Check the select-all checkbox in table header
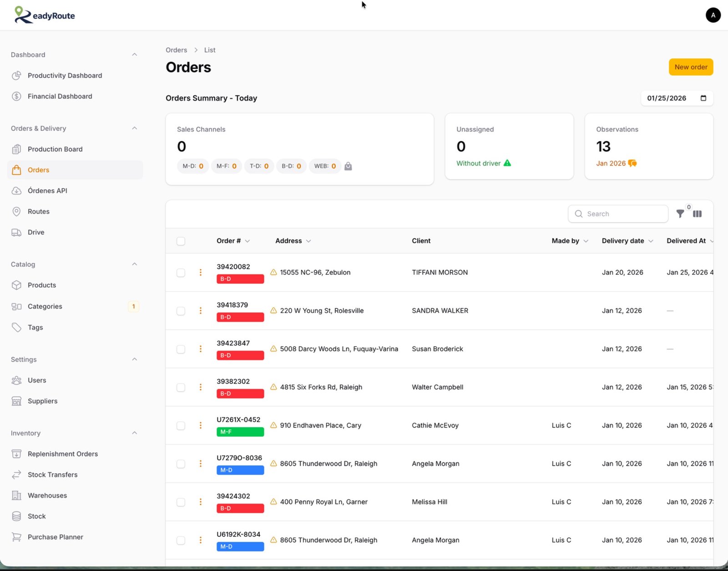The height and width of the screenshot is (571, 728). click(x=181, y=241)
